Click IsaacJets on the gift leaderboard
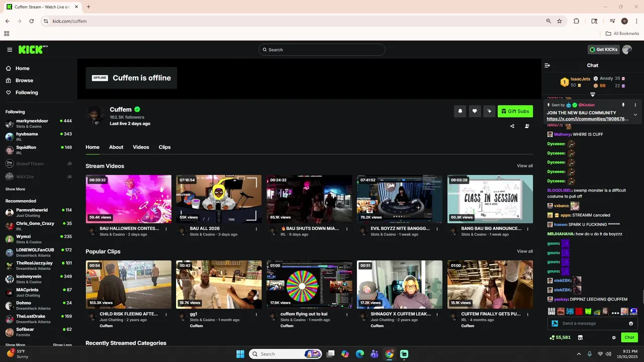This screenshot has height=362, width=644. [580, 79]
